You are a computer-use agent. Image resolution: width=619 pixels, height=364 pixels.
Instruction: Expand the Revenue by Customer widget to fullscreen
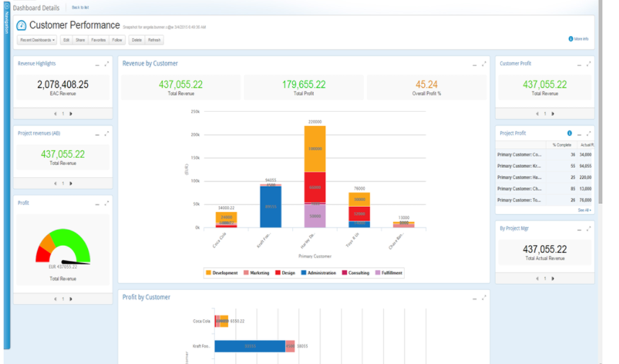point(484,64)
